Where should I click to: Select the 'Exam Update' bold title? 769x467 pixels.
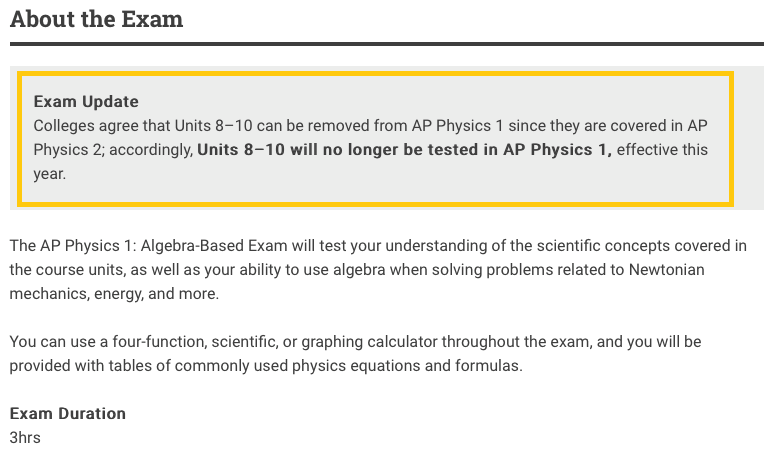point(86,102)
